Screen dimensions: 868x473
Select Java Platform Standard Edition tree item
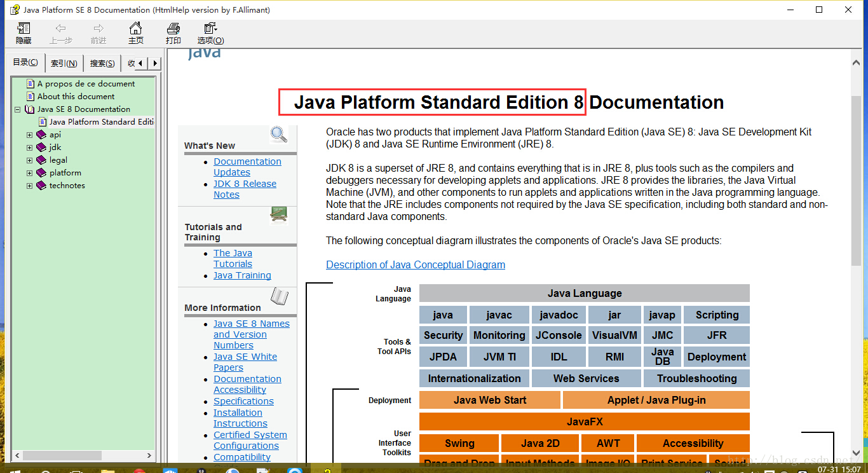coord(102,122)
